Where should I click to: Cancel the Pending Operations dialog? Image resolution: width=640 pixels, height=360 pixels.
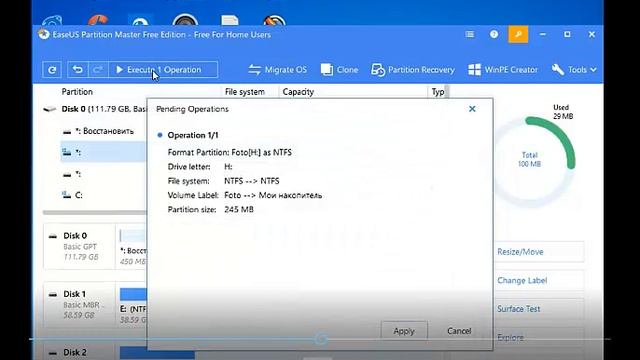coord(459,331)
